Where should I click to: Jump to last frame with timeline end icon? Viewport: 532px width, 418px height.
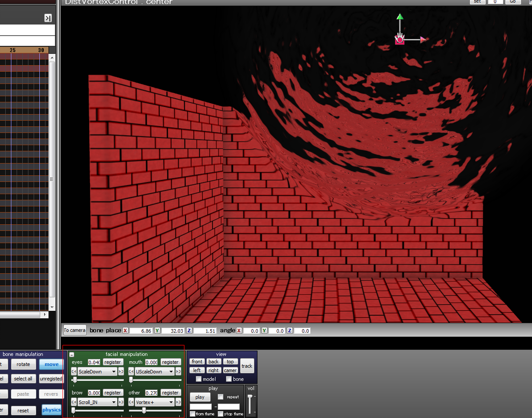point(48,18)
